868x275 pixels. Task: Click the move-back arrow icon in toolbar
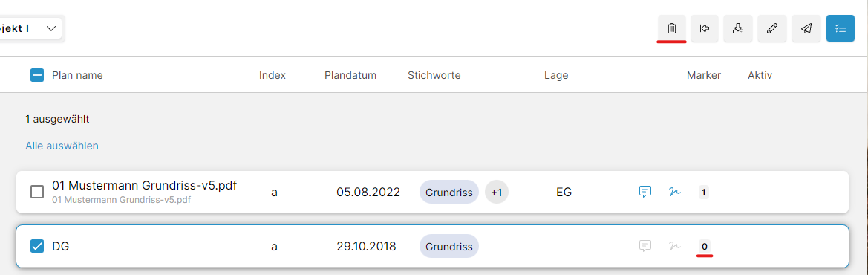click(705, 28)
